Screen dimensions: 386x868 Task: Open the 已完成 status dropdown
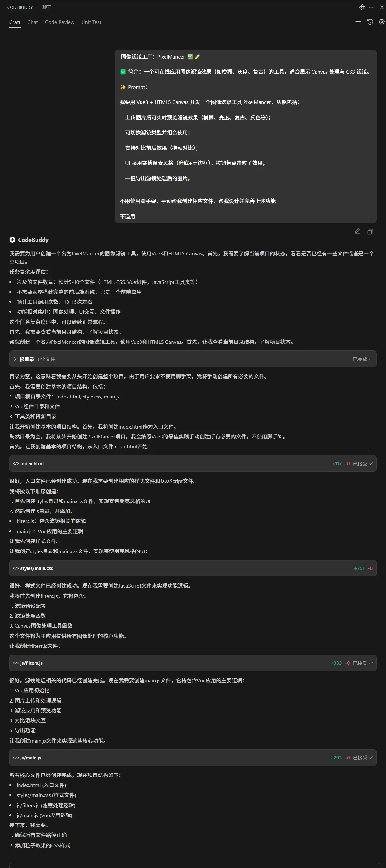click(362, 359)
